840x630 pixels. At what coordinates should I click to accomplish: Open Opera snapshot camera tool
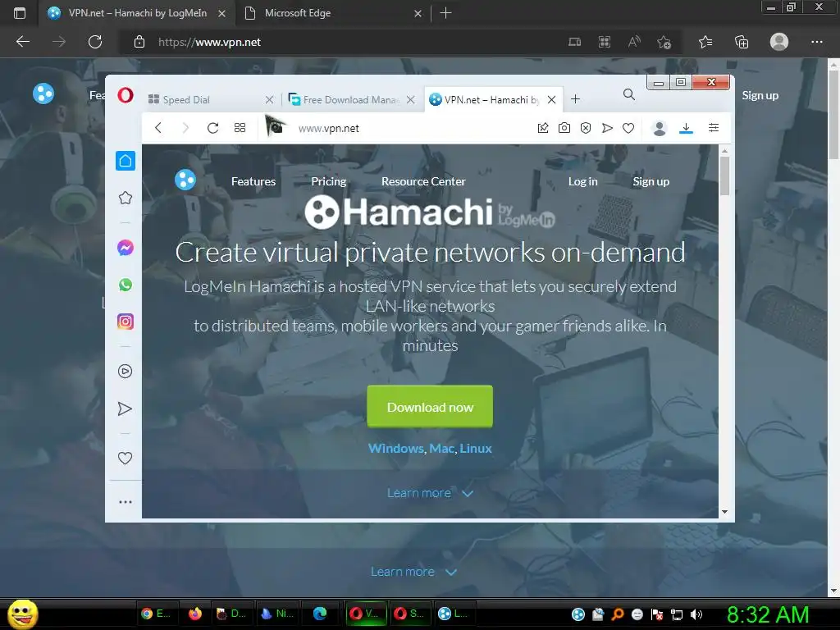(x=564, y=127)
